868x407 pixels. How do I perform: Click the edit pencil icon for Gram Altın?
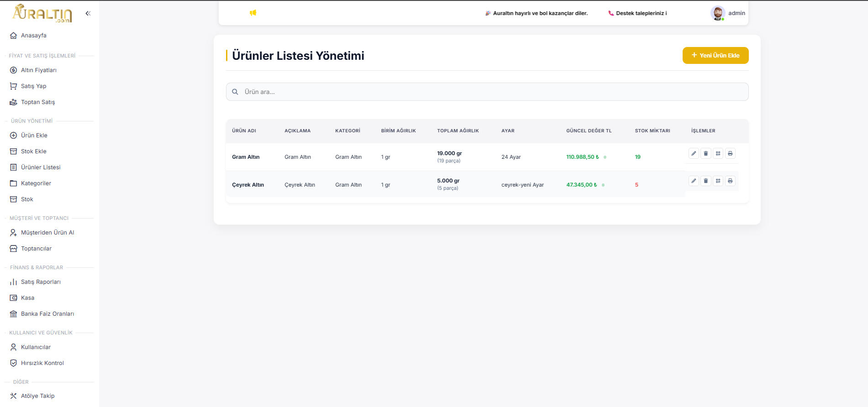point(694,153)
